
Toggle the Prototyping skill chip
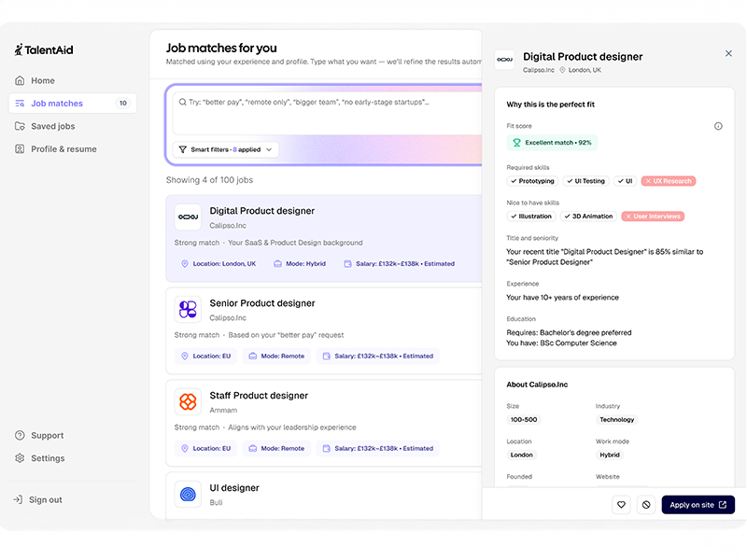531,181
